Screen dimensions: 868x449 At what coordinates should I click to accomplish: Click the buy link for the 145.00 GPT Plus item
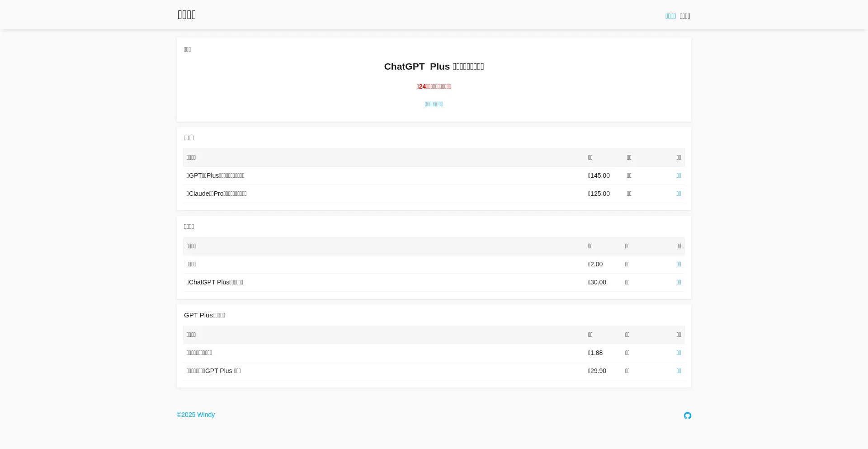679,175
